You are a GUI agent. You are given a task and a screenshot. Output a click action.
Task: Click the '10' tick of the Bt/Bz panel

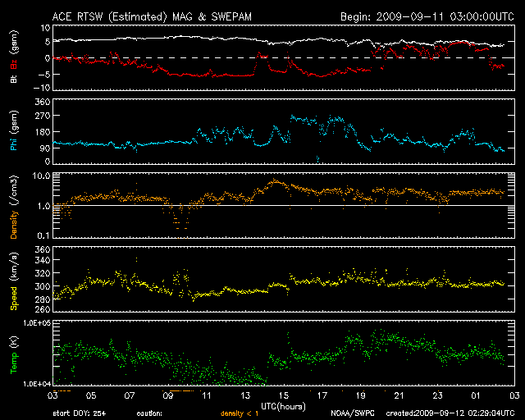point(46,28)
